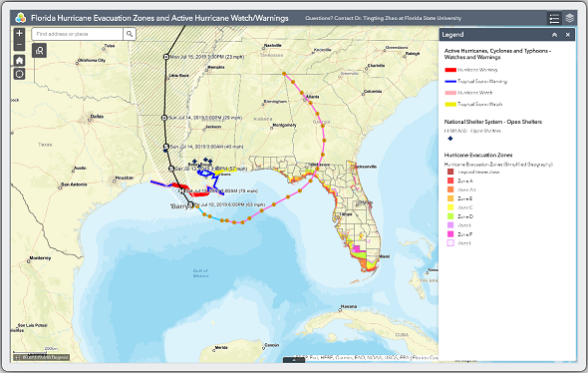The image size is (588, 373).
Task: Close the Legend panel
Action: pos(568,35)
